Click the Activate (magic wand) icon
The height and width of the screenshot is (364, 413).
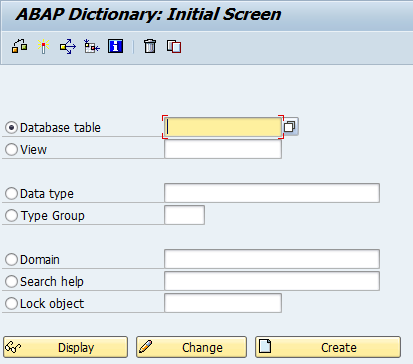tap(43, 46)
